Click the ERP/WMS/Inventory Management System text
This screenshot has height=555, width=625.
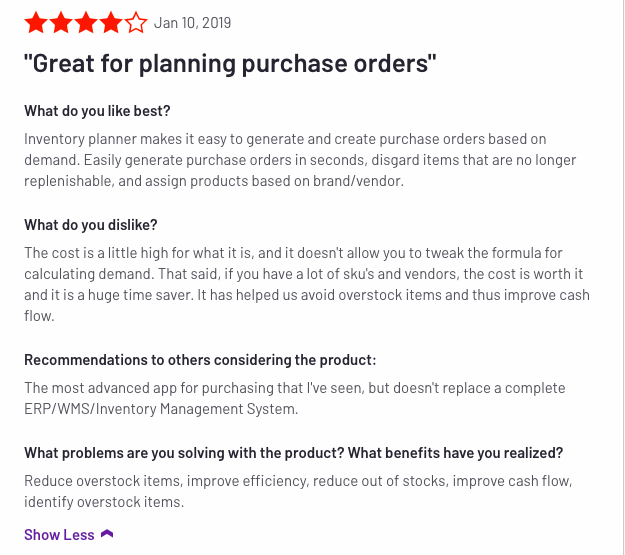pyautogui.click(x=161, y=409)
